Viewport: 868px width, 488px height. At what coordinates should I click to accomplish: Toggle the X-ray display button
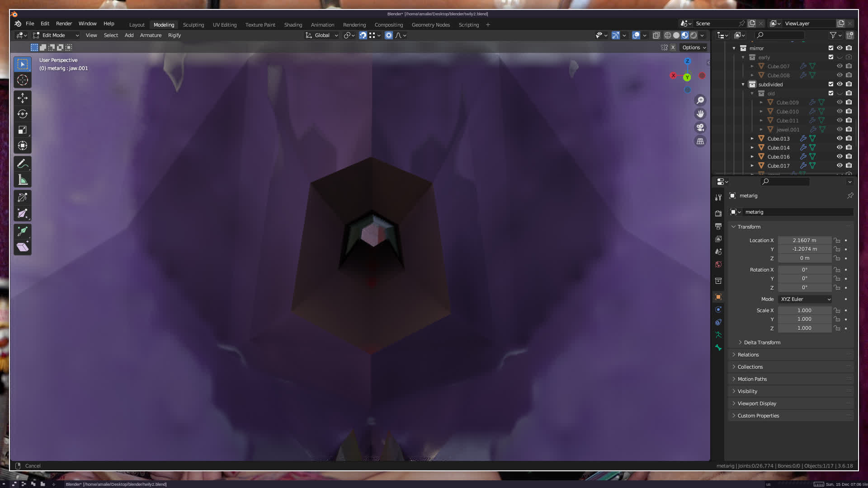(656, 35)
